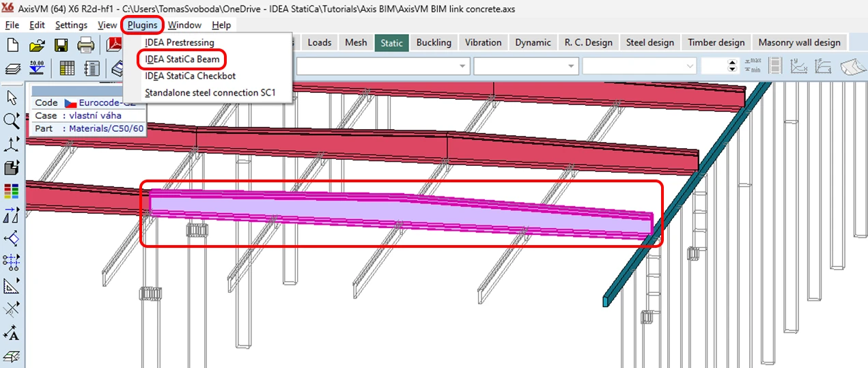Switch to the Steel design tab
Image resolution: width=868 pixels, height=368 pixels.
651,42
